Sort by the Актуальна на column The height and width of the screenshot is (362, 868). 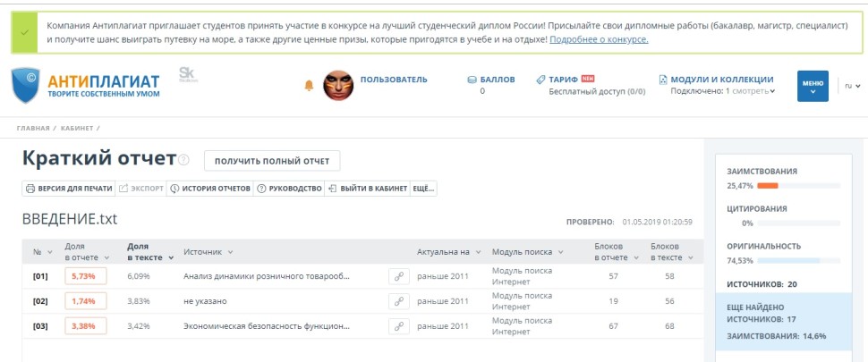pyautogui.click(x=449, y=252)
